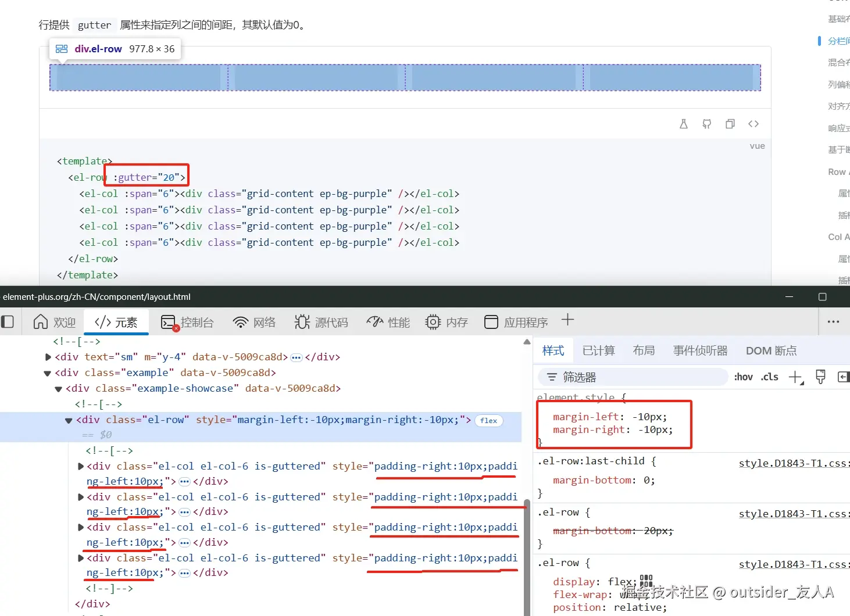The width and height of the screenshot is (850, 616).
Task: Open the 内存 memory tab
Action: point(447,322)
